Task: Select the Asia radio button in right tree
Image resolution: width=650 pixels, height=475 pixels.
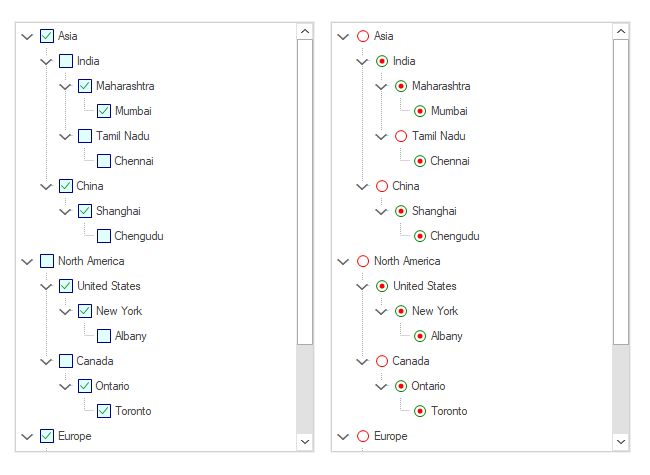Action: point(363,36)
